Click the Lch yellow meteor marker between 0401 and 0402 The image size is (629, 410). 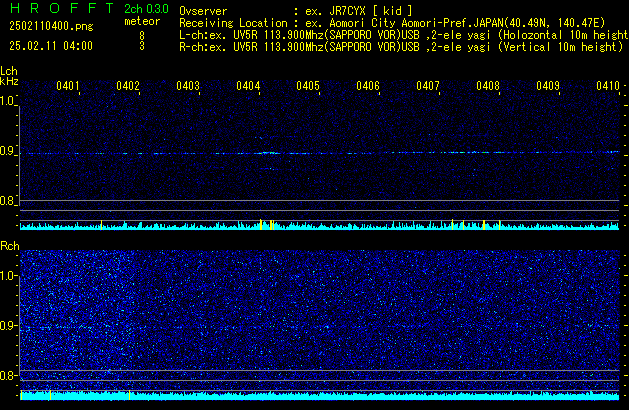coord(101,225)
